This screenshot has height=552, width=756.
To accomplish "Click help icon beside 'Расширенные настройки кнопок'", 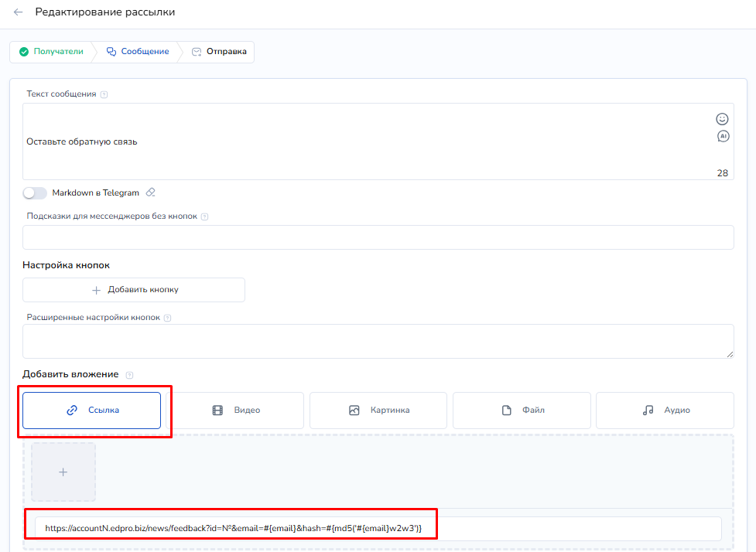I will point(168,318).
